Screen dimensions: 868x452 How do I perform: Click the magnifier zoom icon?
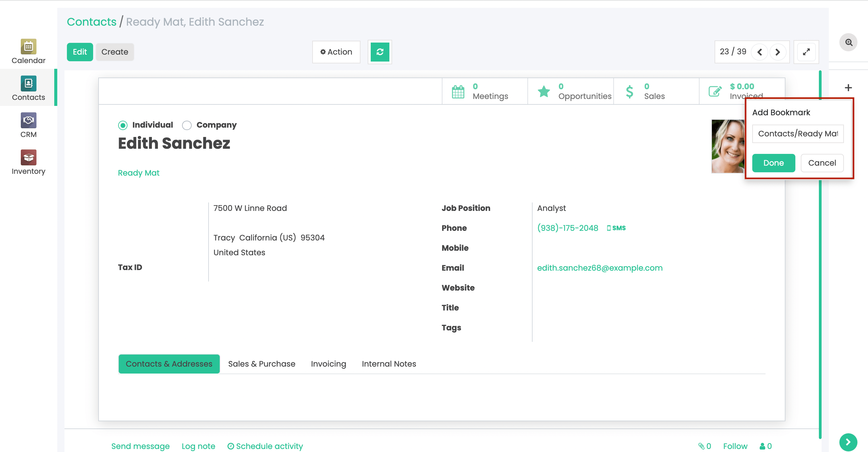pos(848,43)
